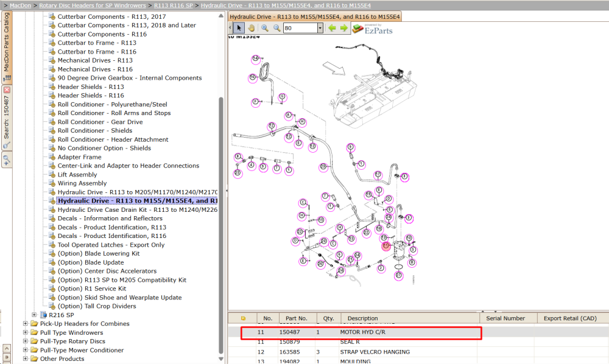The image size is (609, 364).
Task: Open the zoom level dropdown
Action: click(320, 28)
